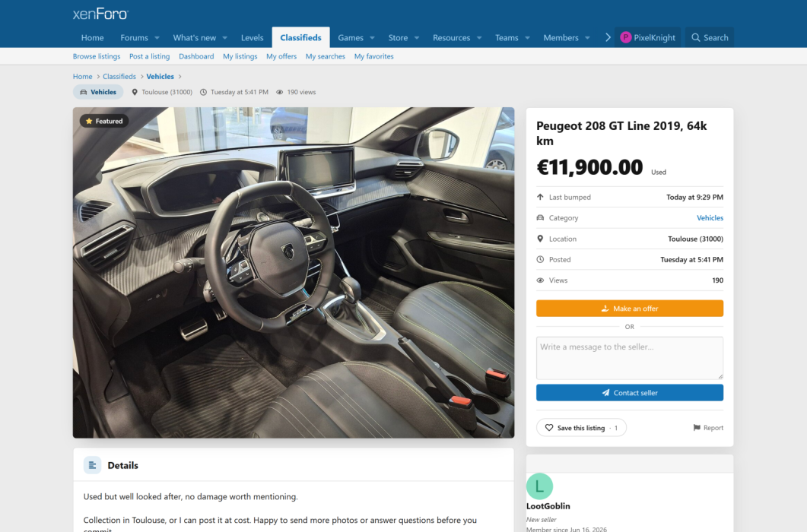Image resolution: width=807 pixels, height=532 pixels.
Task: Open Browse listings sub-nav link
Action: click(x=97, y=56)
